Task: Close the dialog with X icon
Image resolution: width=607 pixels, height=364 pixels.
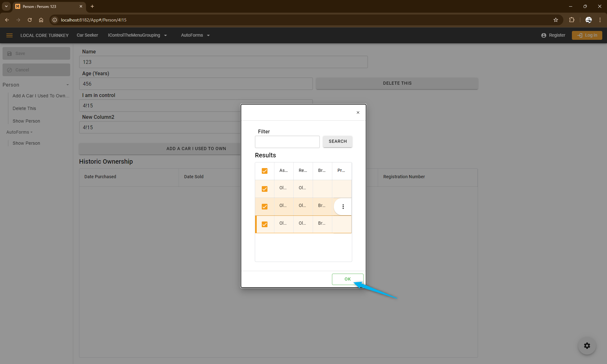Action: click(x=358, y=112)
